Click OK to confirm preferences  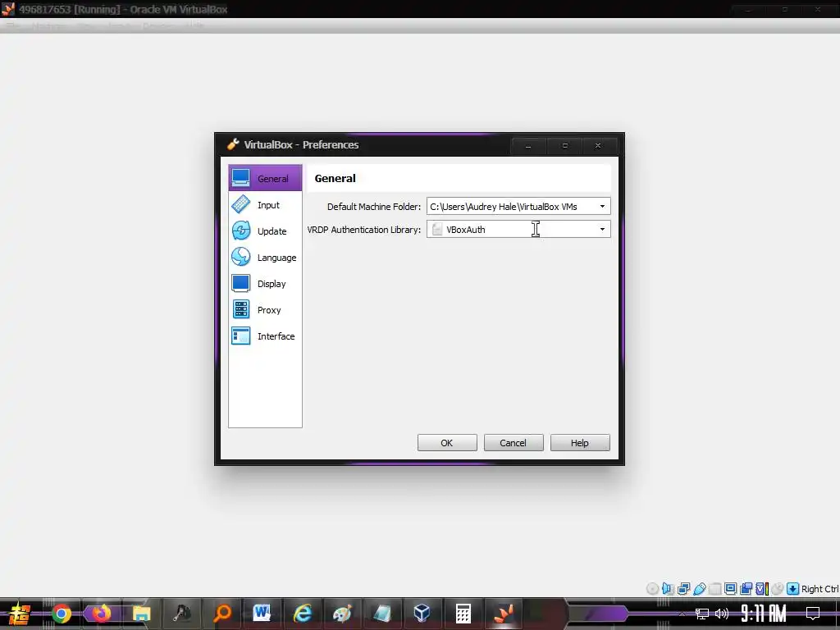pyautogui.click(x=447, y=443)
